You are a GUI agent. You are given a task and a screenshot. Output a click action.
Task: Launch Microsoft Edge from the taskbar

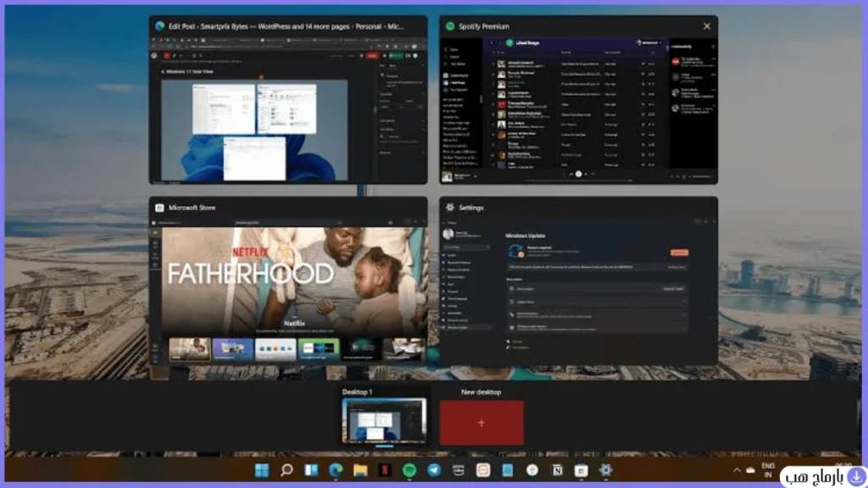coord(336,470)
